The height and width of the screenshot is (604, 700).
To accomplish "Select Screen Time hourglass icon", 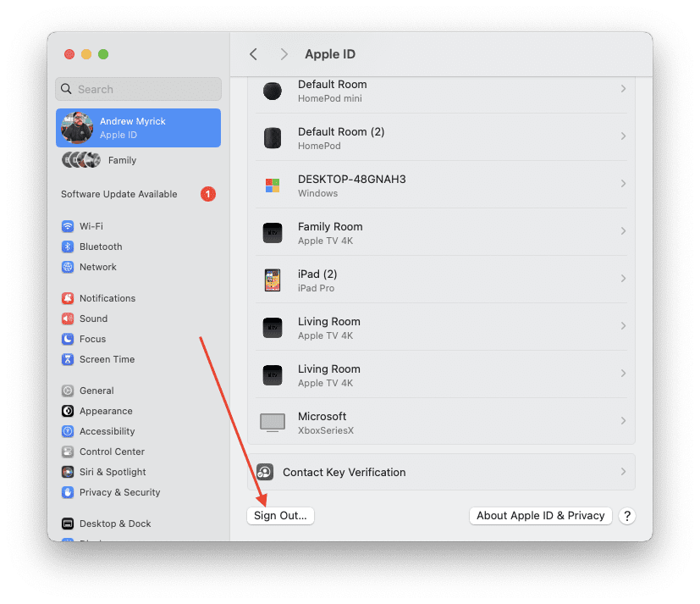I will click(68, 359).
